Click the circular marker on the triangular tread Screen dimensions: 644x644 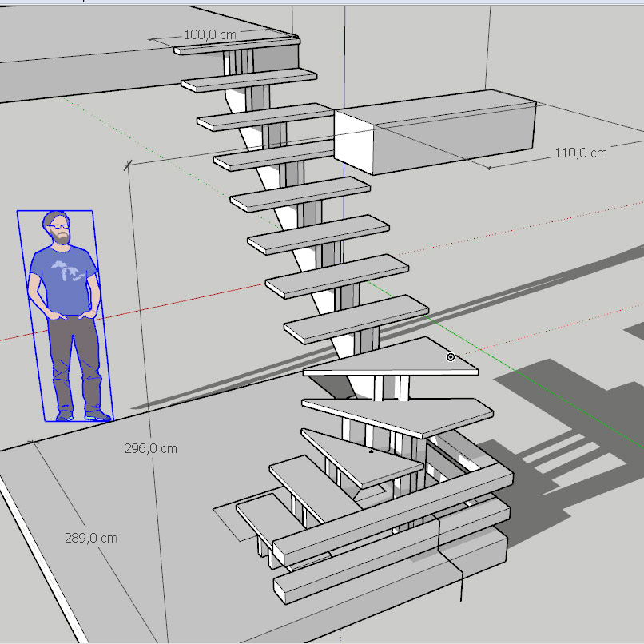tap(451, 357)
